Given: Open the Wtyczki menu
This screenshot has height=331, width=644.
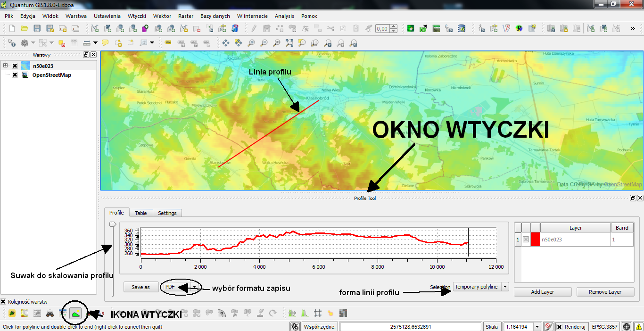Looking at the screenshot, I should pyautogui.click(x=137, y=16).
